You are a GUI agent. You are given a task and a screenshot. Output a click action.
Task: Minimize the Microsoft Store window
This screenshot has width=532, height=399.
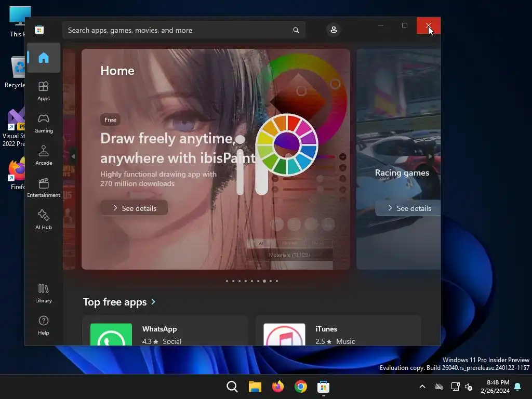(x=381, y=25)
